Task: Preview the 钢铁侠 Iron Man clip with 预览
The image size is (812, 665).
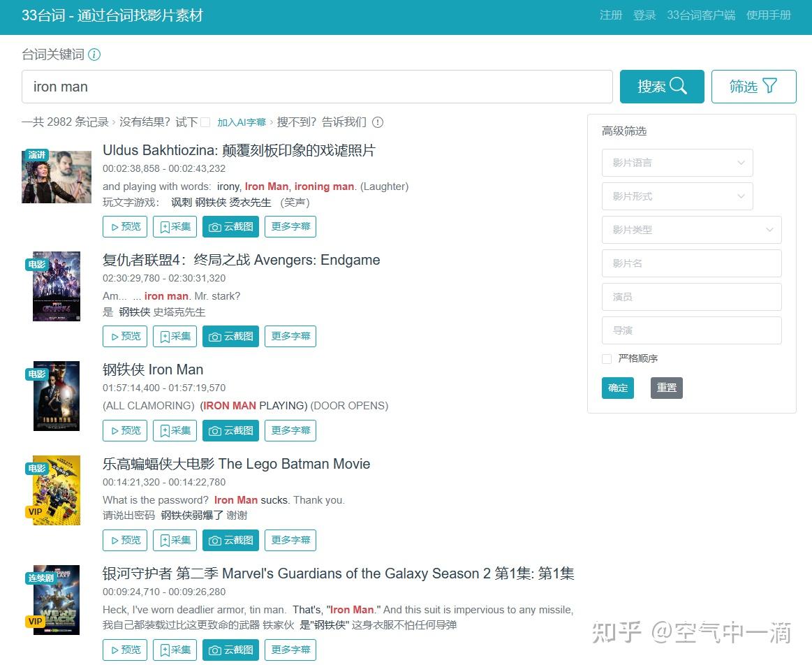Action: pos(125,431)
